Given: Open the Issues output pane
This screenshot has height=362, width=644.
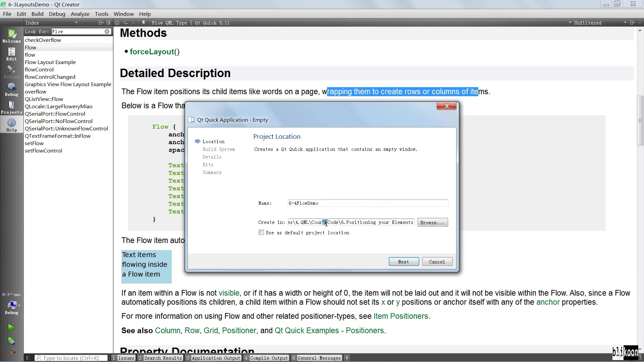Looking at the screenshot, I should point(123,358).
